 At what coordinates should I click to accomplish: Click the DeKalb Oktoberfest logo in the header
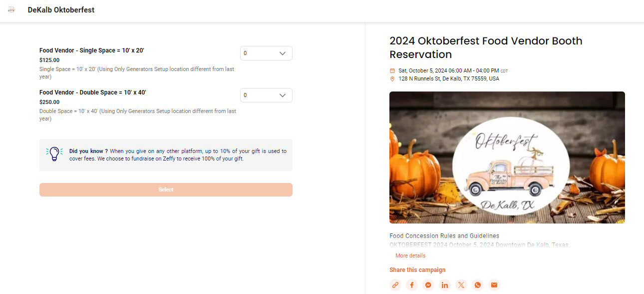(11, 9)
